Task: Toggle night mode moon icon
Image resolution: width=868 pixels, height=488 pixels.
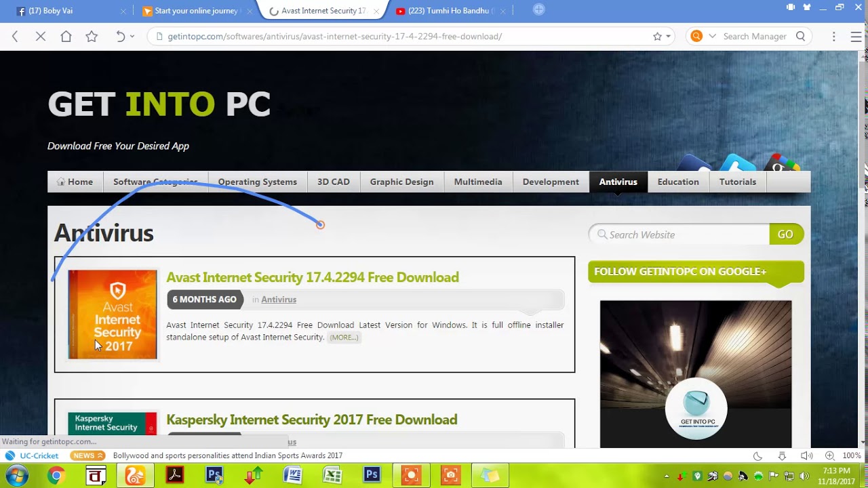Action: [757, 456]
